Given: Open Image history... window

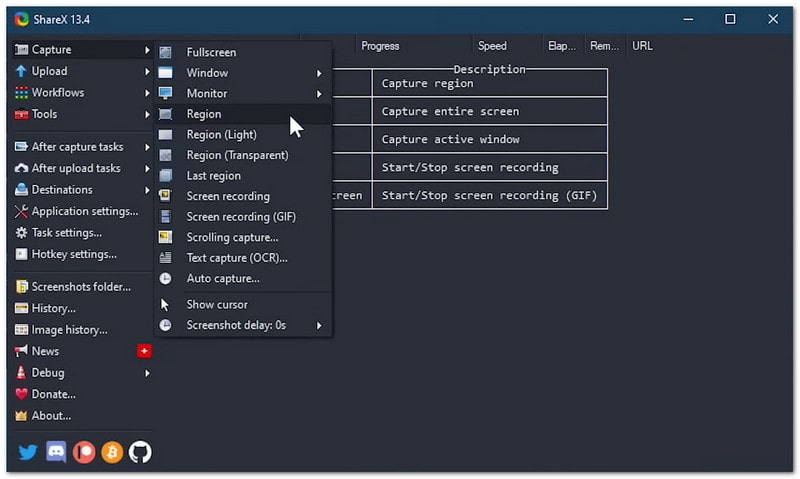Looking at the screenshot, I should coord(82,330).
